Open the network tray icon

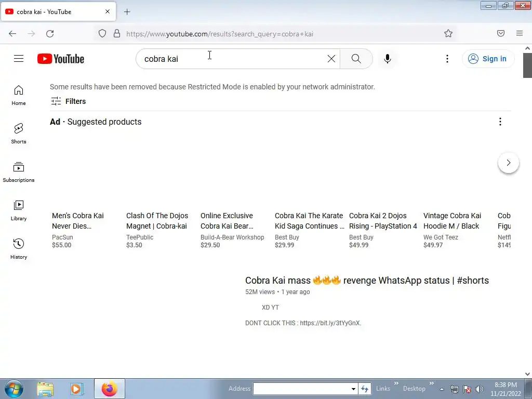[x=454, y=389]
